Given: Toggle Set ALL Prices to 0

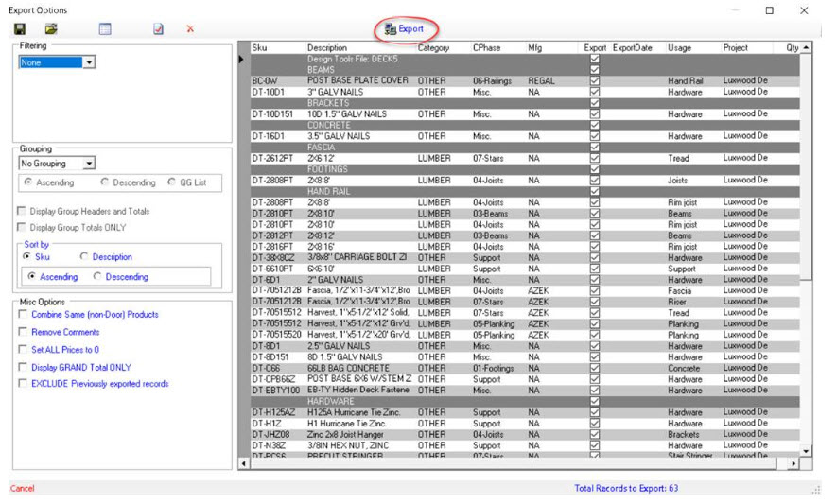Looking at the screenshot, I should pyautogui.click(x=23, y=350).
